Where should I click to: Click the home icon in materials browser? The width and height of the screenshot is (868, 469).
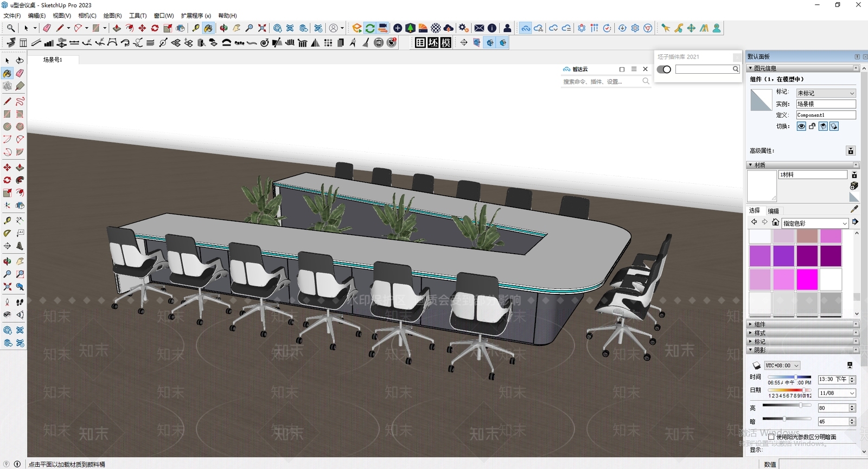click(x=775, y=222)
